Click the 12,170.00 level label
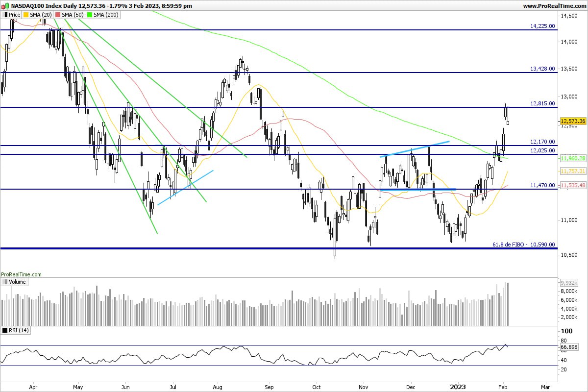The width and height of the screenshot is (588, 392). [543, 142]
